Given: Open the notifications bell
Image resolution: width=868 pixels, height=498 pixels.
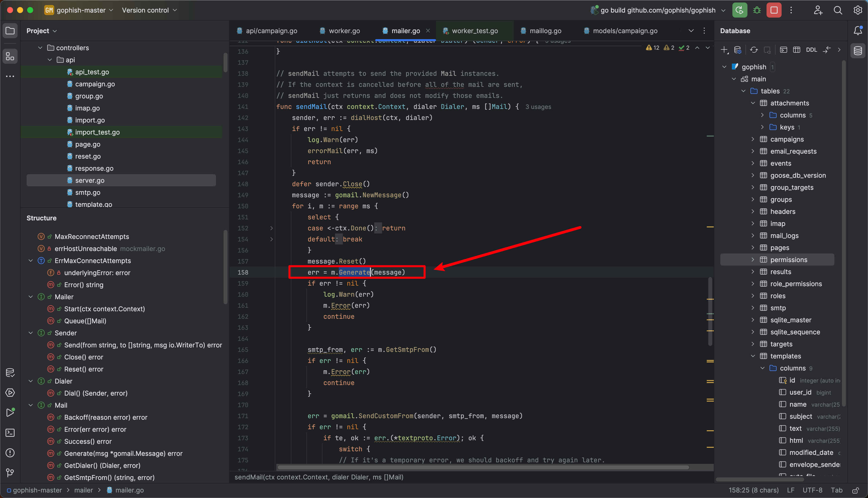Looking at the screenshot, I should pyautogui.click(x=858, y=31).
